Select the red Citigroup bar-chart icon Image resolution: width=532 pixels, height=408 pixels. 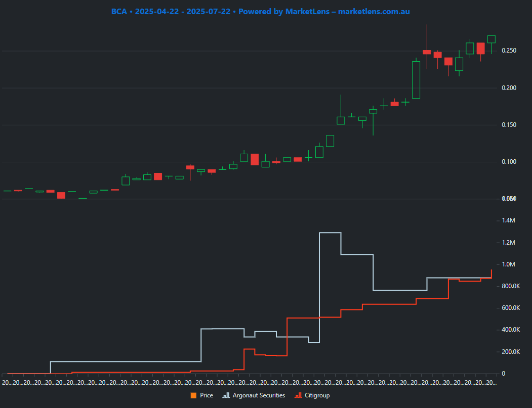(x=299, y=395)
